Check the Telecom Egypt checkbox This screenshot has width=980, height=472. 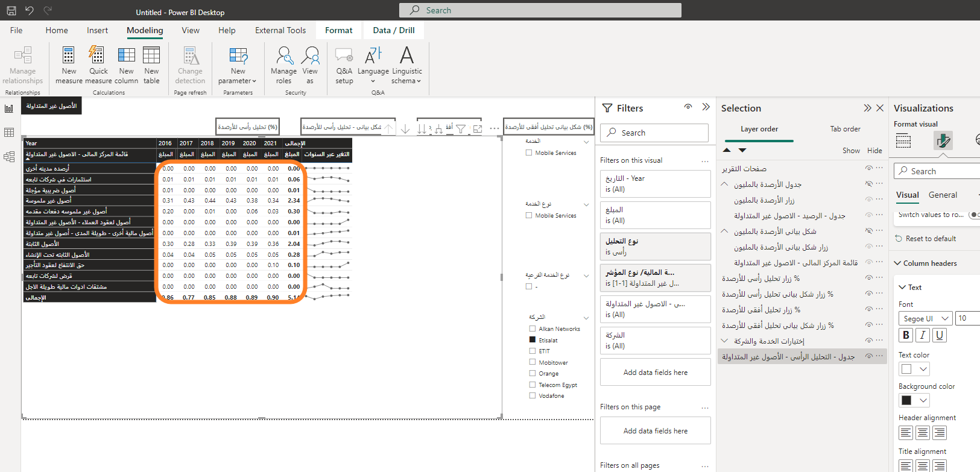click(x=533, y=385)
